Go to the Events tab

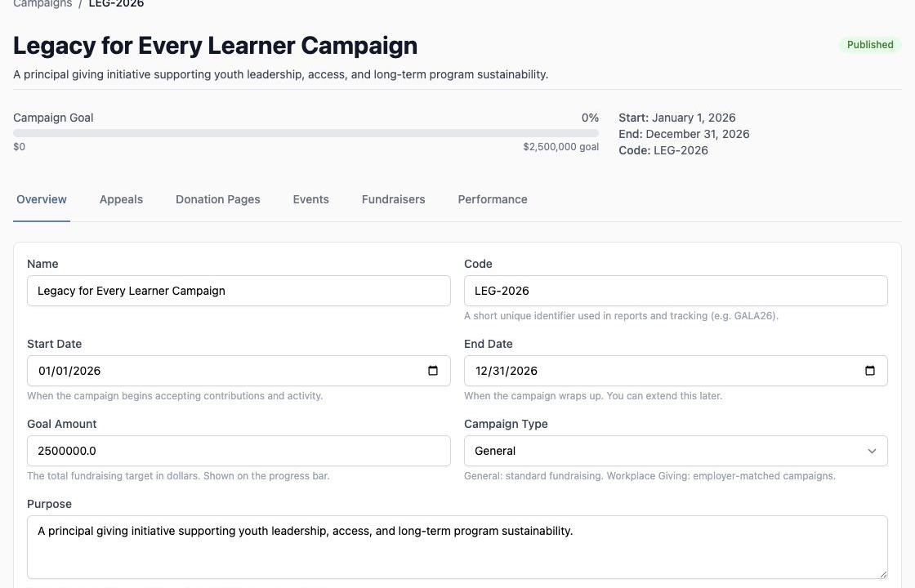pos(311,199)
